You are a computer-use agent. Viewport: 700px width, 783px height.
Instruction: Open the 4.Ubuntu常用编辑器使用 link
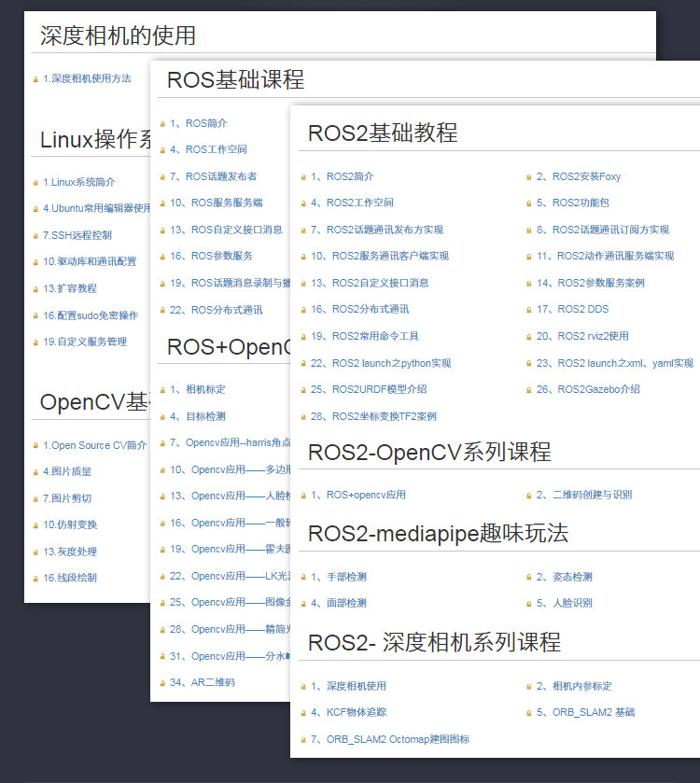point(96,208)
